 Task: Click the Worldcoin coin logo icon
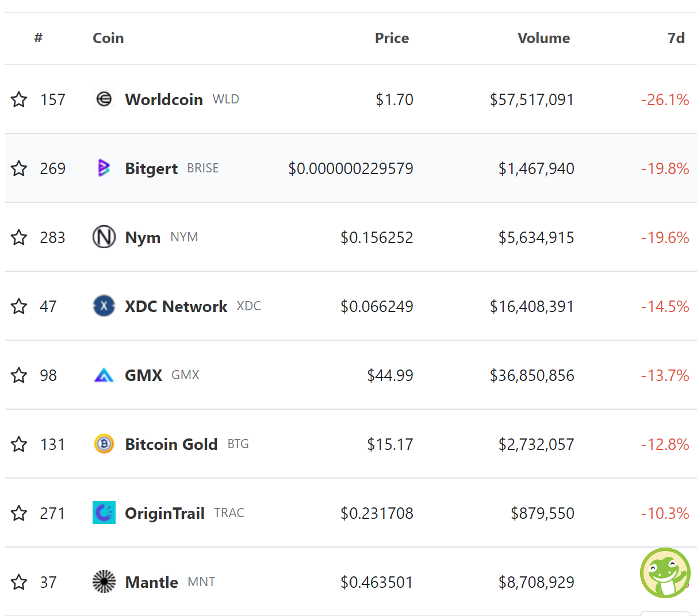[x=104, y=99]
